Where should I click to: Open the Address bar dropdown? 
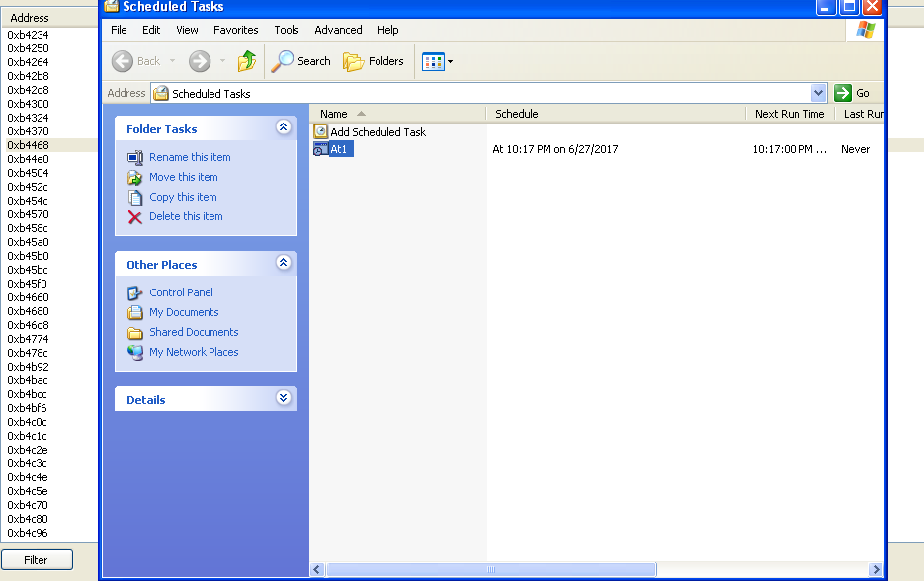818,93
